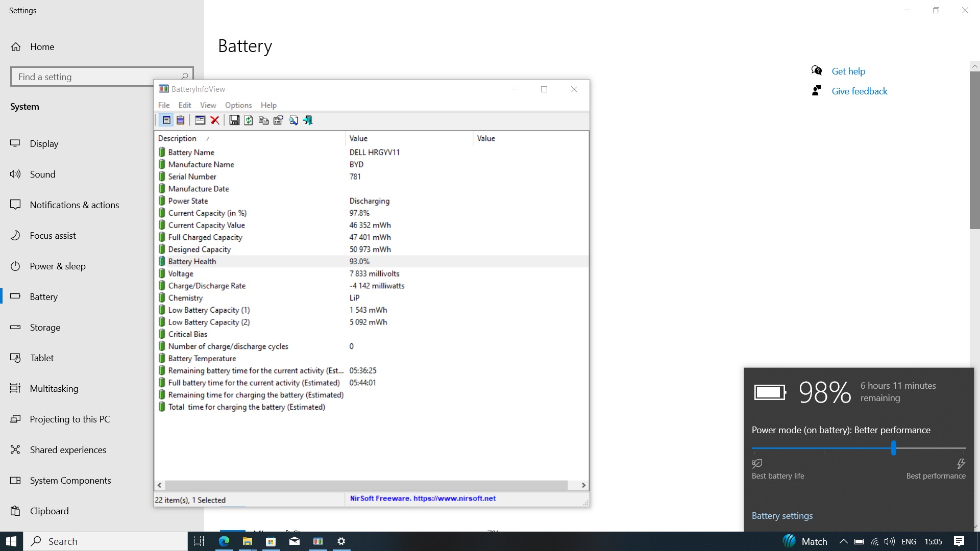Screen dimensions: 980x551
Task: Open Storage settings page
Action: (x=45, y=328)
